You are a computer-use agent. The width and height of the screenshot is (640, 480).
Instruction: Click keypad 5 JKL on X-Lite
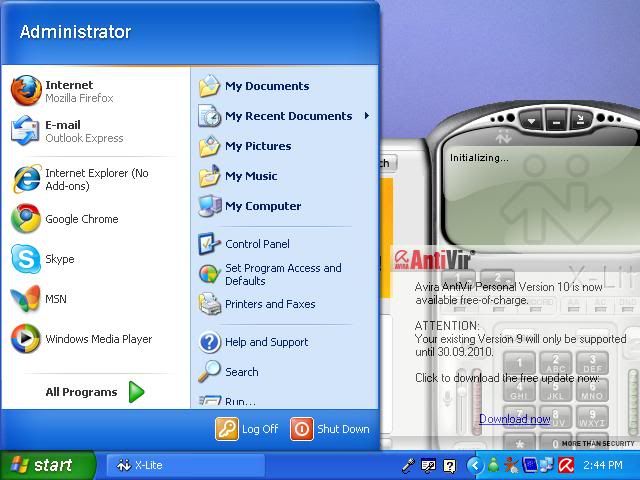556,390
